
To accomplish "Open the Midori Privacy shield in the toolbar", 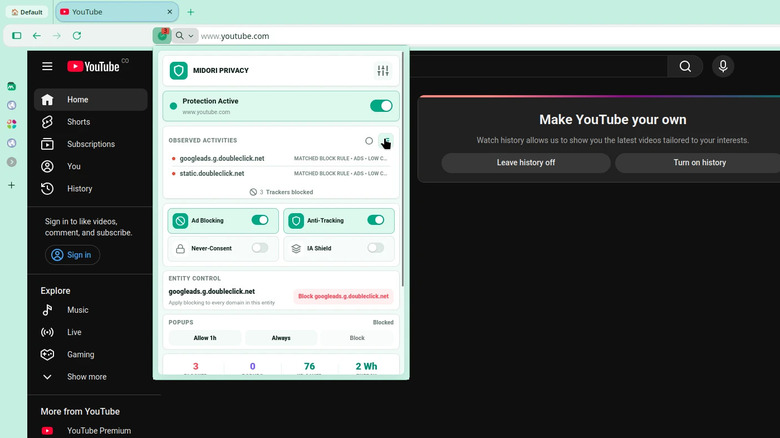I will (x=162, y=35).
